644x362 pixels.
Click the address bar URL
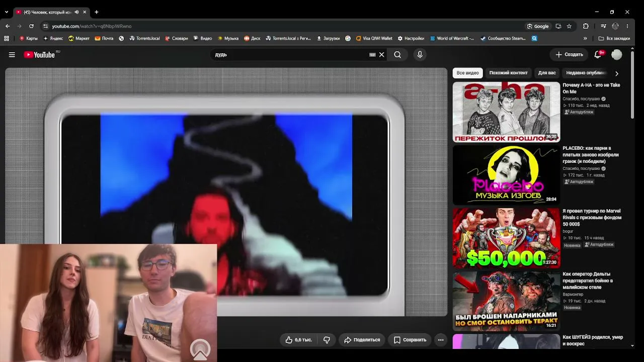(x=92, y=26)
